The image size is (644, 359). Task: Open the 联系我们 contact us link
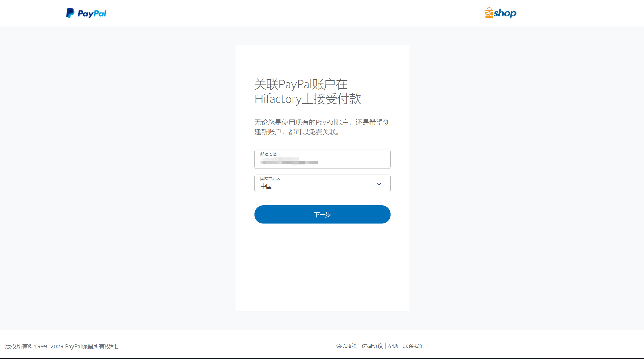coord(414,346)
